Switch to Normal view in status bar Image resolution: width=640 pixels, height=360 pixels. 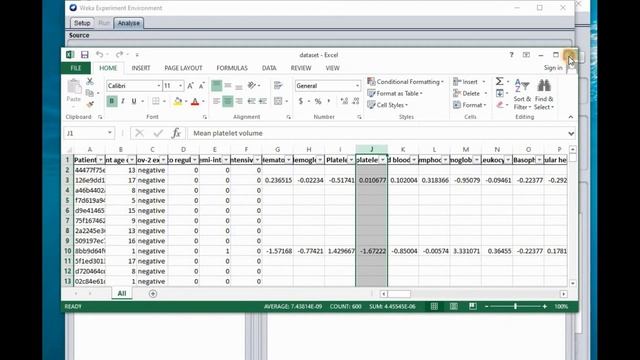434,306
